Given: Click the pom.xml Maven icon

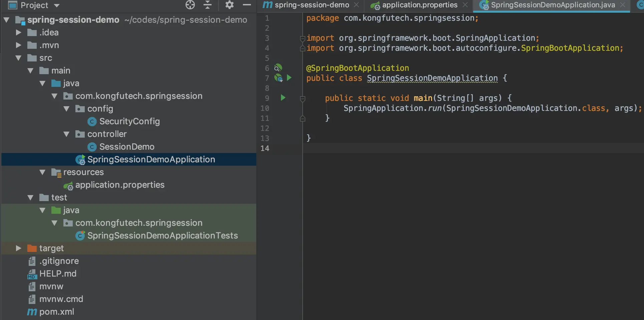Looking at the screenshot, I should [x=32, y=312].
